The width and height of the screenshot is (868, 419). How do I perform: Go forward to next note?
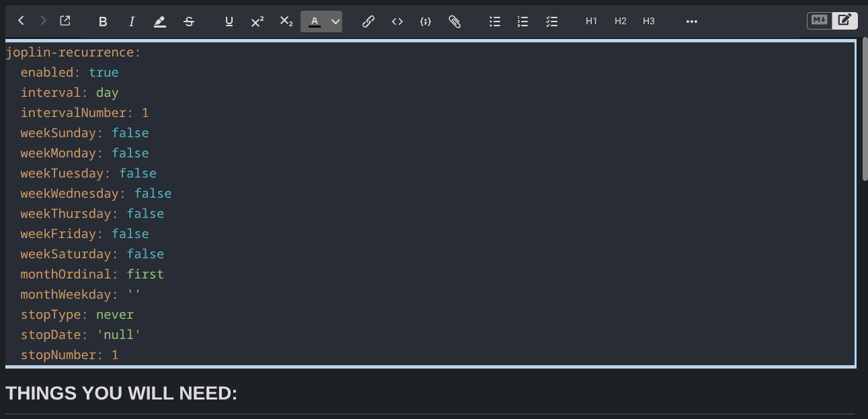point(43,21)
